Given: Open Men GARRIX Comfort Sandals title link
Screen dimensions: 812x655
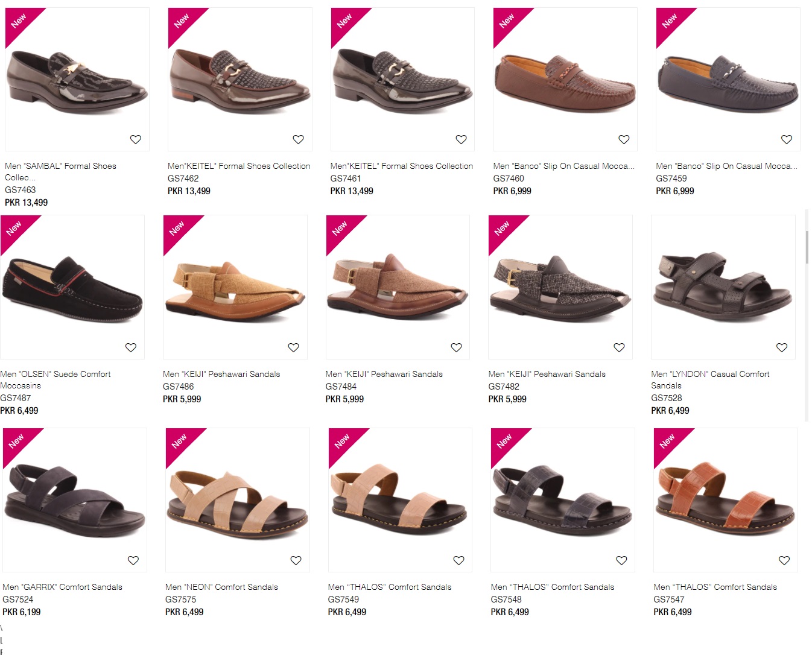Looking at the screenshot, I should pyautogui.click(x=62, y=587).
